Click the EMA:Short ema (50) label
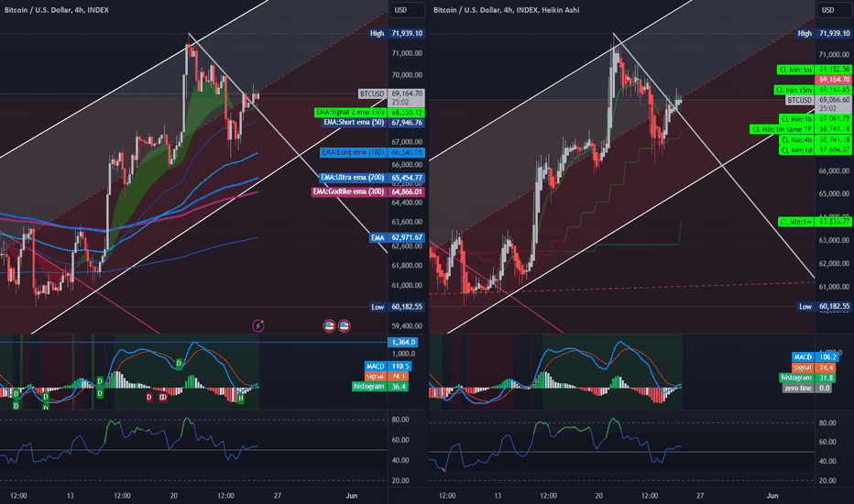 [374, 123]
